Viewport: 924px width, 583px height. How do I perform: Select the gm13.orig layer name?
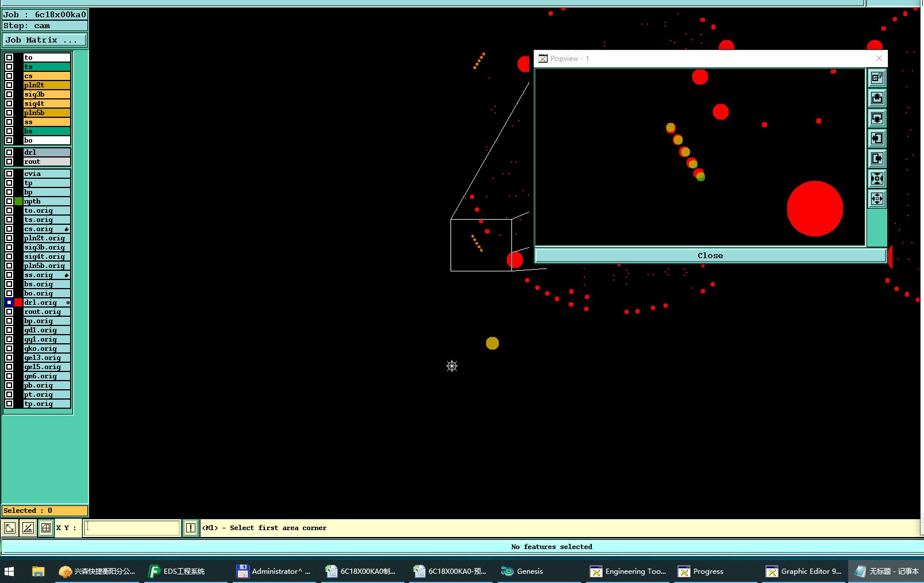point(47,358)
